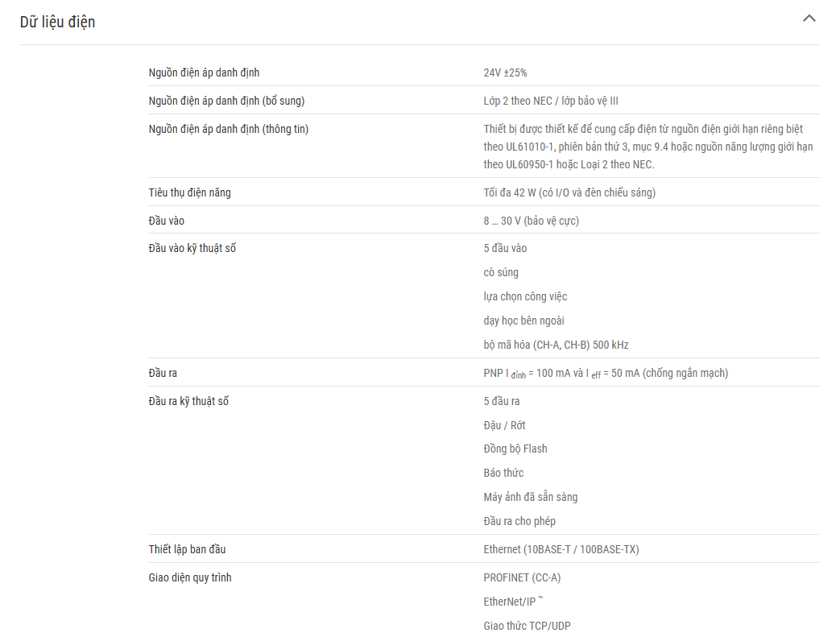840x637 pixels.
Task: Select the Máy ảnh đã sẵn sàng entry
Action: 530,497
